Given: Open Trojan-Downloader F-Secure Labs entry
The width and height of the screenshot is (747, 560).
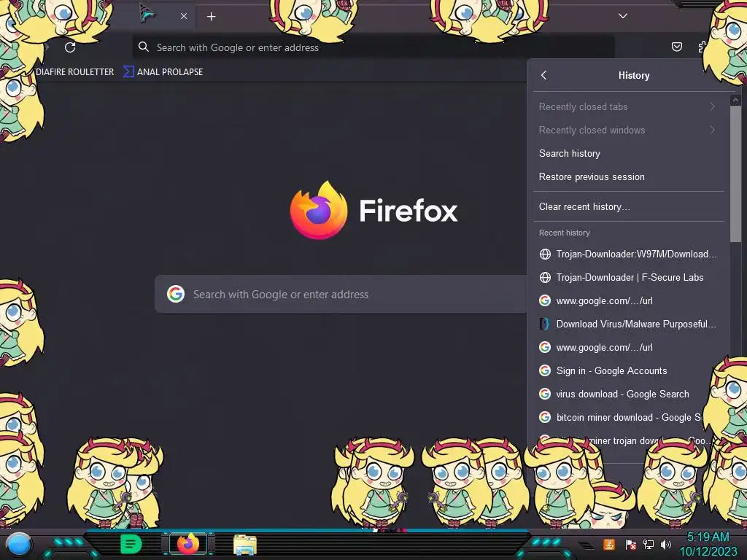Looking at the screenshot, I should pyautogui.click(x=628, y=278).
